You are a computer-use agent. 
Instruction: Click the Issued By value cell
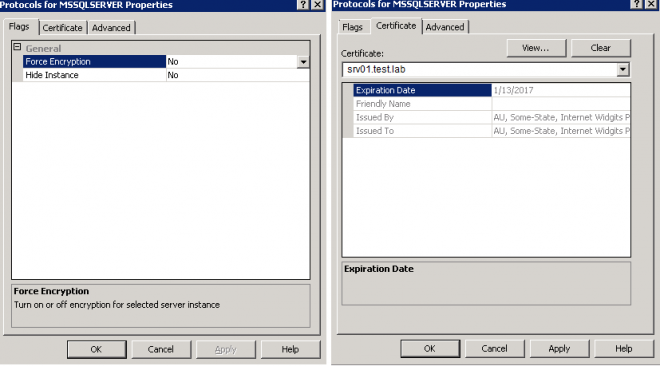click(x=561, y=117)
